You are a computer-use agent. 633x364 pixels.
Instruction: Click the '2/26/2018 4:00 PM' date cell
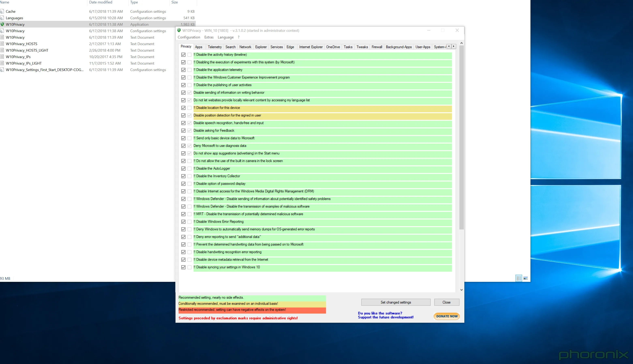point(105,50)
